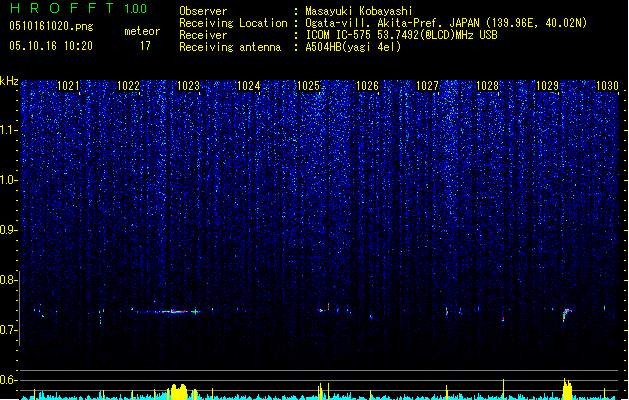629x400 pixels.
Task: Click the 1022 time marker
Action: pyautogui.click(x=128, y=86)
